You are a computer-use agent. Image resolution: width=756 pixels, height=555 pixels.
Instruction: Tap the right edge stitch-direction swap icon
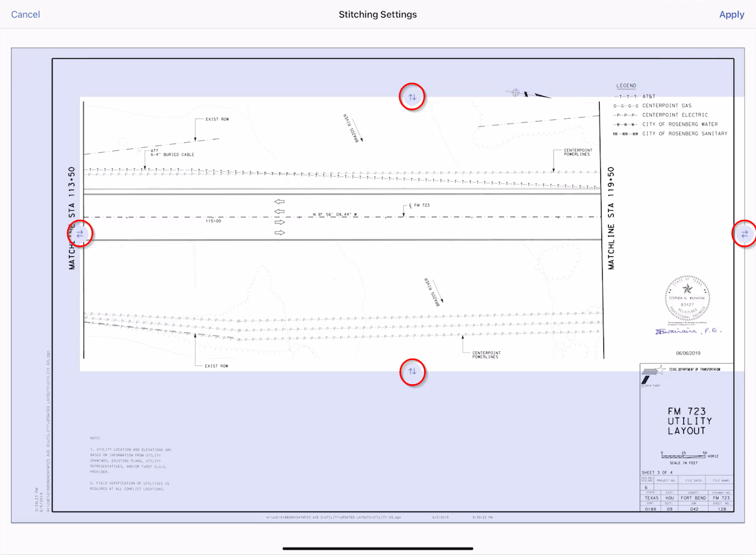[744, 233]
